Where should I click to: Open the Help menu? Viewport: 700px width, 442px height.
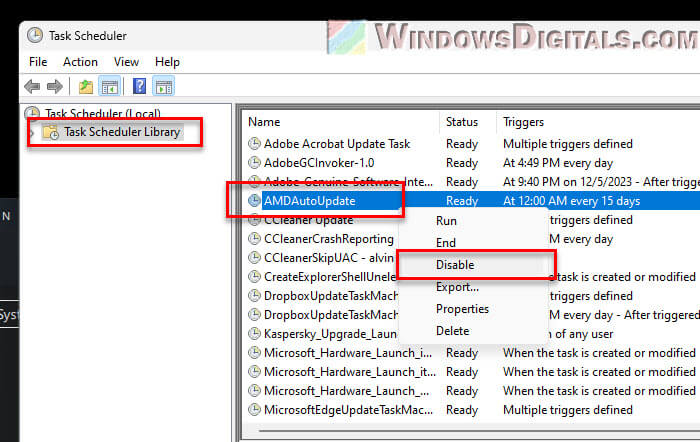pos(167,62)
